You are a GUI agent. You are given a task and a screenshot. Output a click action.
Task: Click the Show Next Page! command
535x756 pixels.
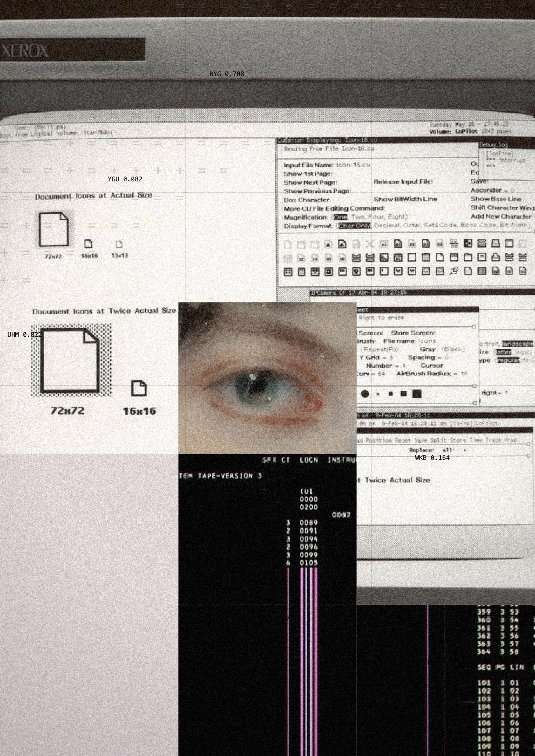(x=310, y=182)
